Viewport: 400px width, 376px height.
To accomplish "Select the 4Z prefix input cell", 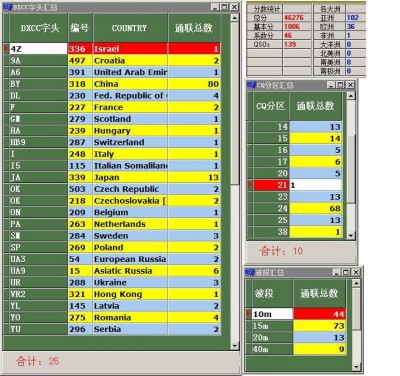I will click(x=39, y=49).
